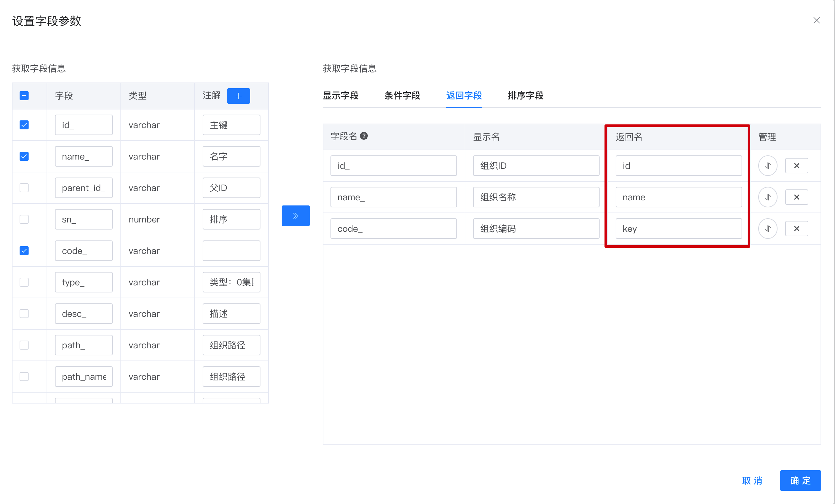The width and height of the screenshot is (835, 504).
Task: Click the left table parent_id_ field input
Action: [84, 188]
